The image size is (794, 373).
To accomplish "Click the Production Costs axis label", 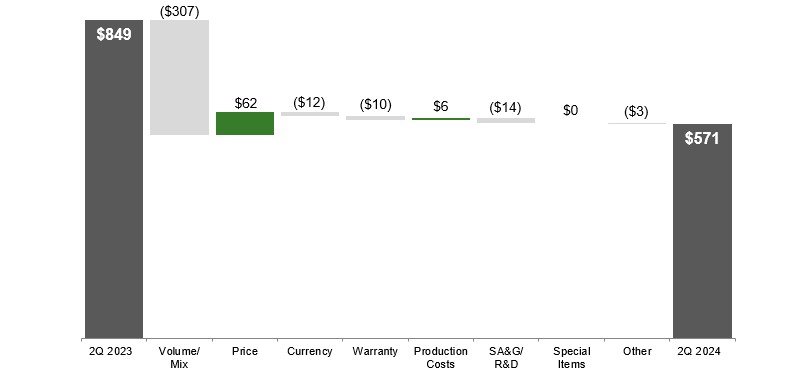I will [x=441, y=357].
